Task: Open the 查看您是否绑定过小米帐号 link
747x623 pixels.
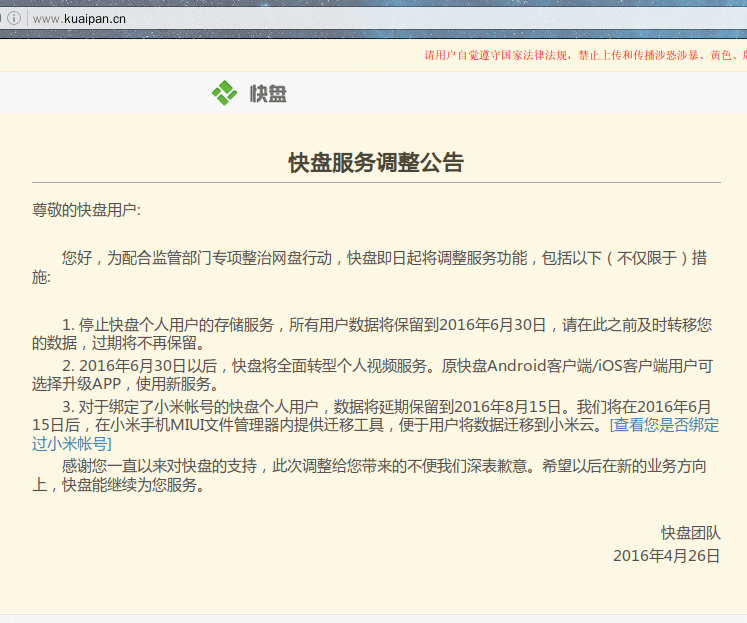Action: coord(664,425)
